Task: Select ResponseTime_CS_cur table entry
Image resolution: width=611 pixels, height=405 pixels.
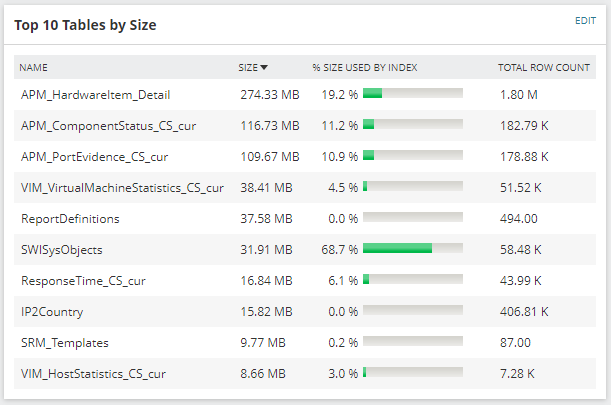Action: coord(88,281)
